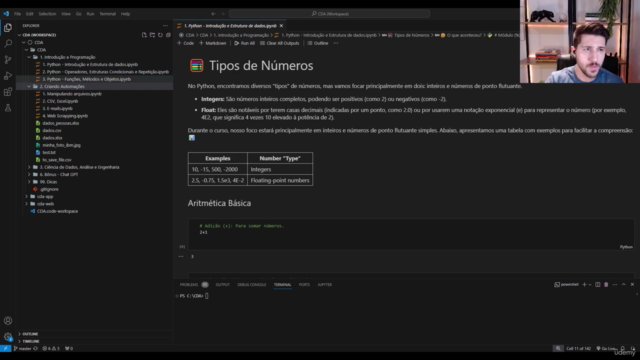Run All notebook cells
Image resolution: width=640 pixels, height=360 pixels.
(x=244, y=43)
